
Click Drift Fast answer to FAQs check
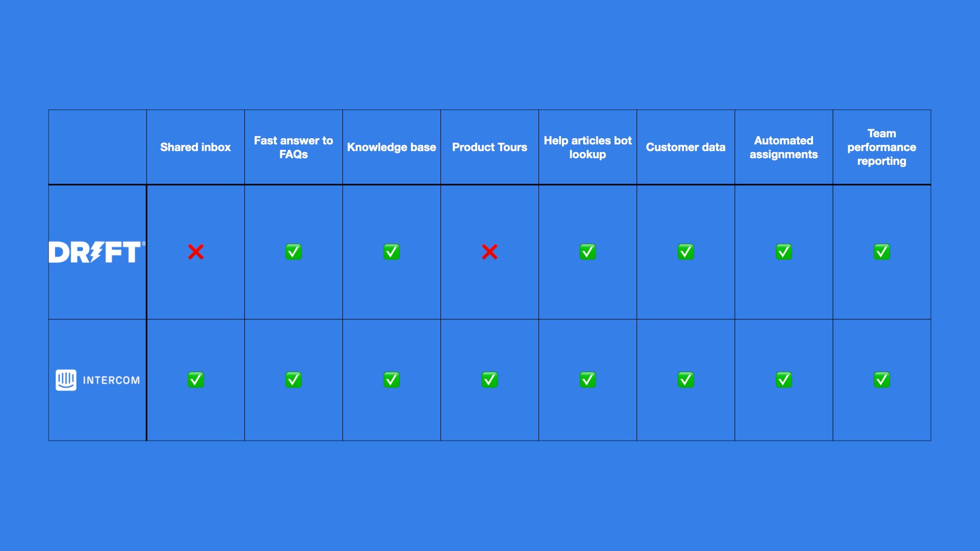click(293, 253)
